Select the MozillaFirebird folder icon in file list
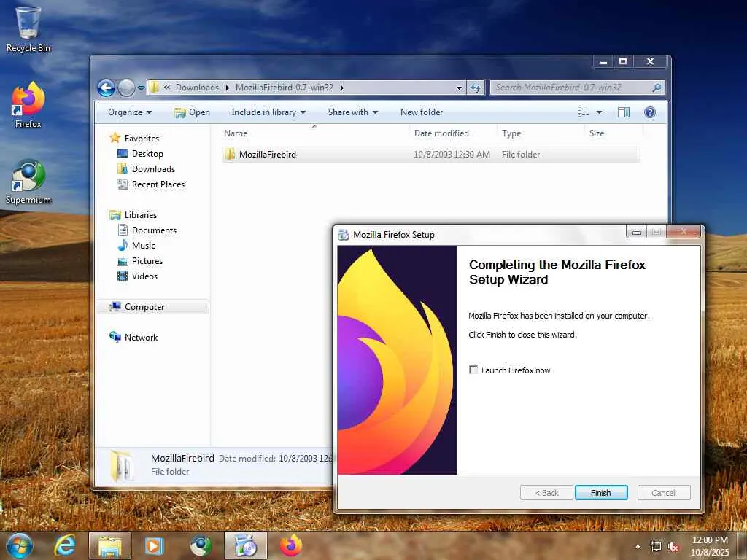747x560 pixels. click(x=230, y=155)
